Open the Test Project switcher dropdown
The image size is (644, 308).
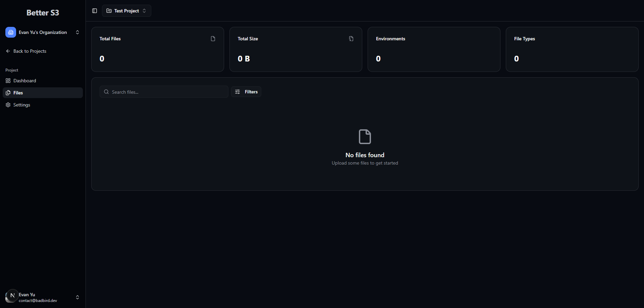point(126,11)
